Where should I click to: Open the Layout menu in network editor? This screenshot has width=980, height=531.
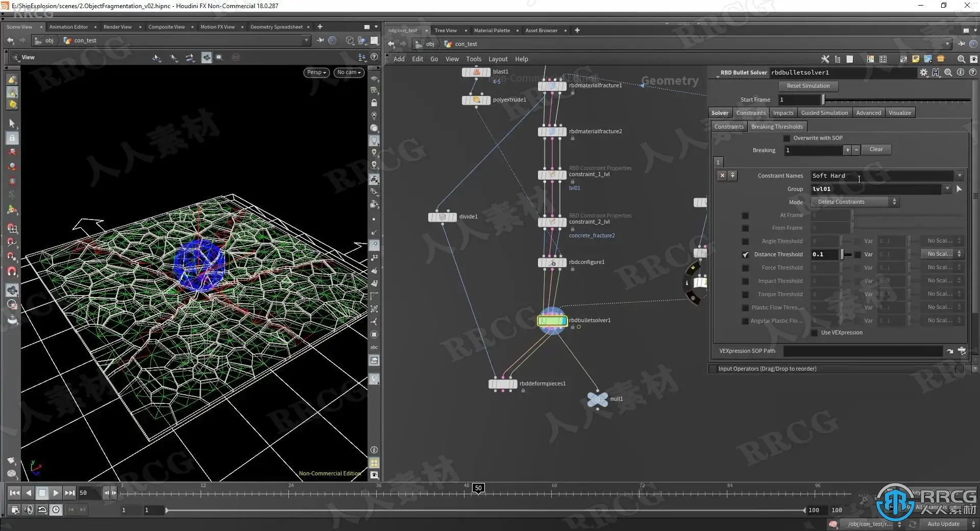(498, 59)
